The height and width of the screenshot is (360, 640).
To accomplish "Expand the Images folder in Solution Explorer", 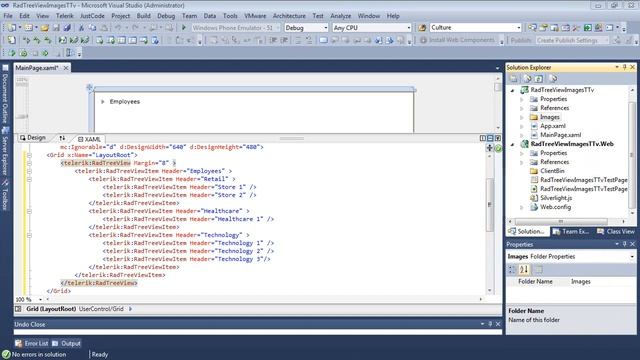I will click(x=522, y=117).
